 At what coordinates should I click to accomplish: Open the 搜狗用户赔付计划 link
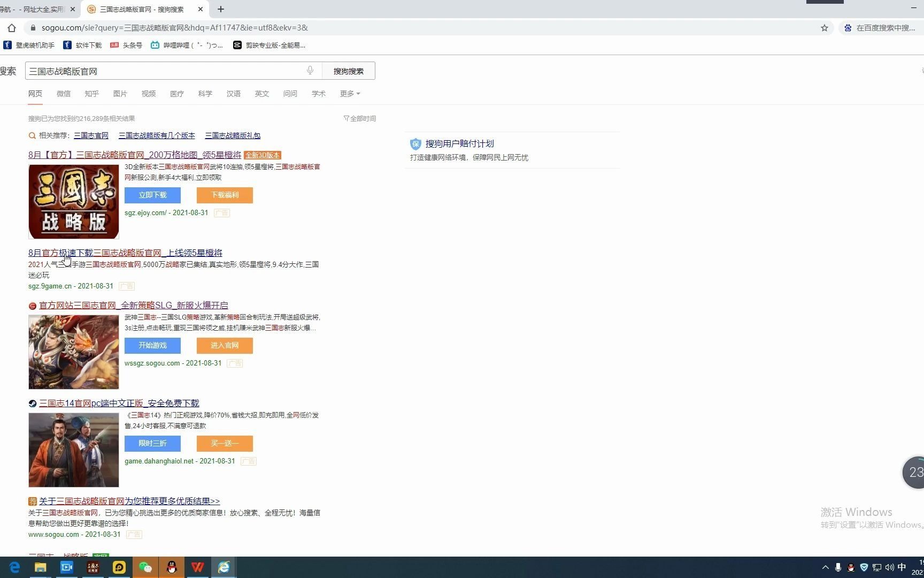click(460, 143)
